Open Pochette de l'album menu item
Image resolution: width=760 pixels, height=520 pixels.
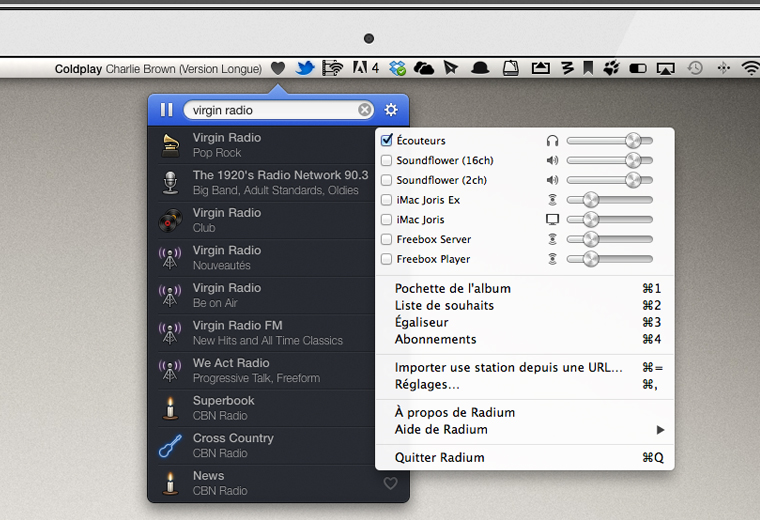[525, 288]
